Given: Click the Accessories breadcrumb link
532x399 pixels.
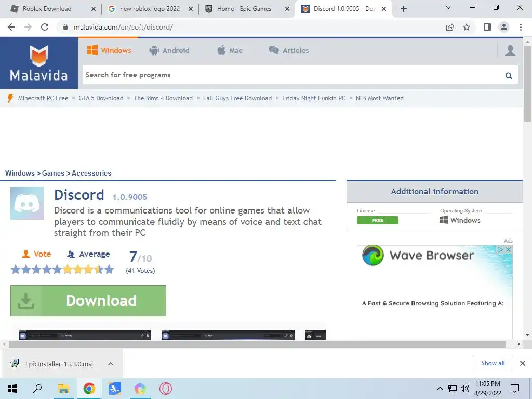Looking at the screenshot, I should pos(91,173).
